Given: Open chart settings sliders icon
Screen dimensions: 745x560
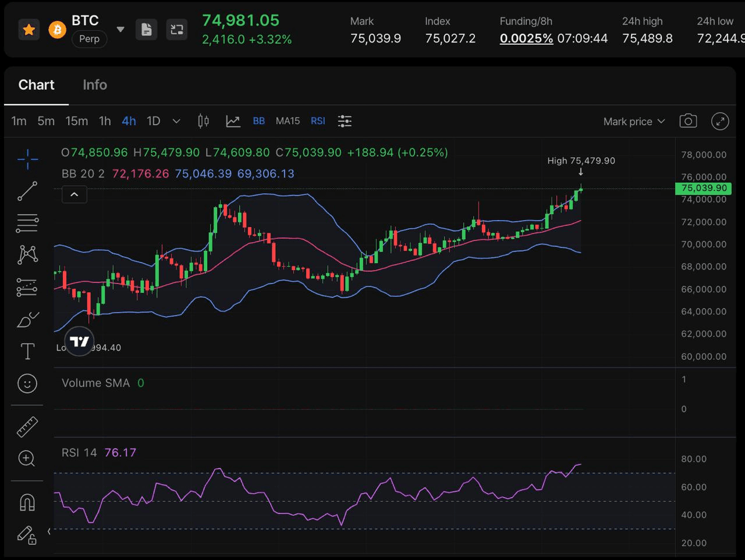Looking at the screenshot, I should tap(345, 121).
